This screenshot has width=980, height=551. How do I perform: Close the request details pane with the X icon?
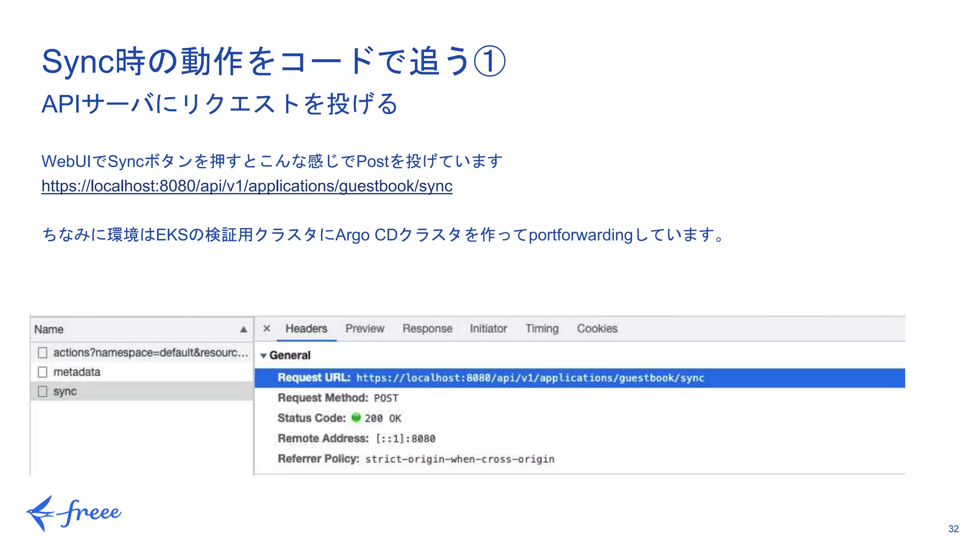pyautogui.click(x=267, y=329)
